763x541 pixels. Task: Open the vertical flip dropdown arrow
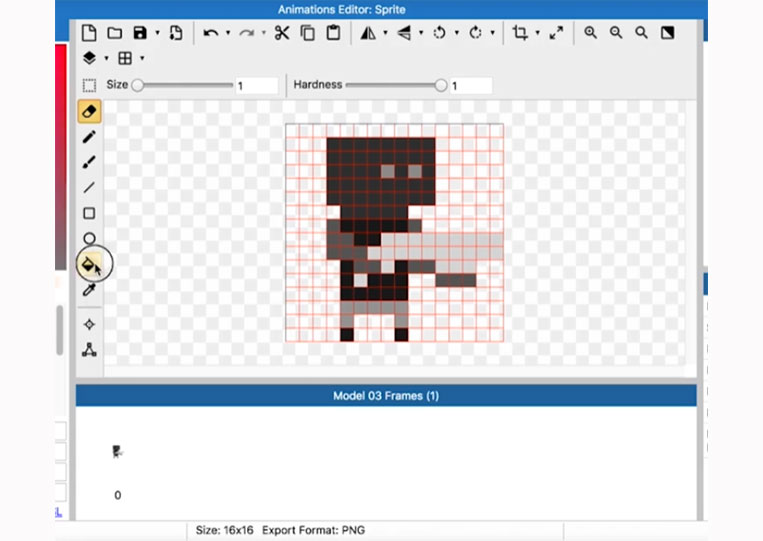coord(421,33)
